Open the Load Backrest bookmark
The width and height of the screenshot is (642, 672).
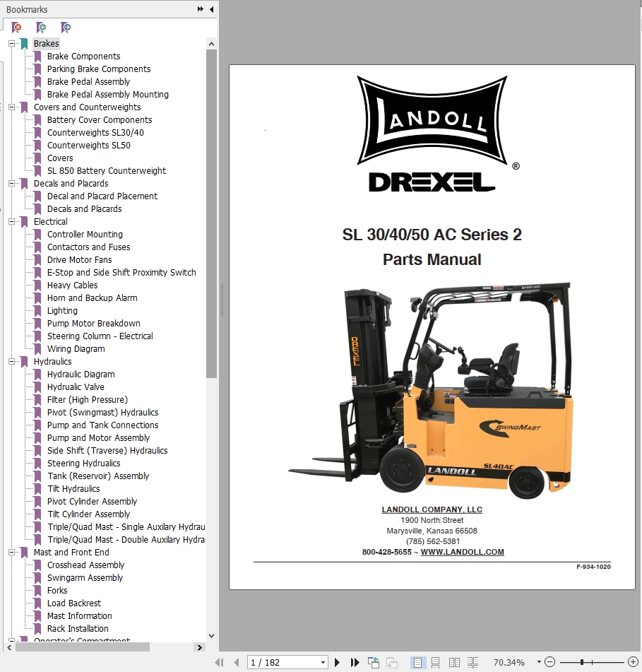(74, 603)
